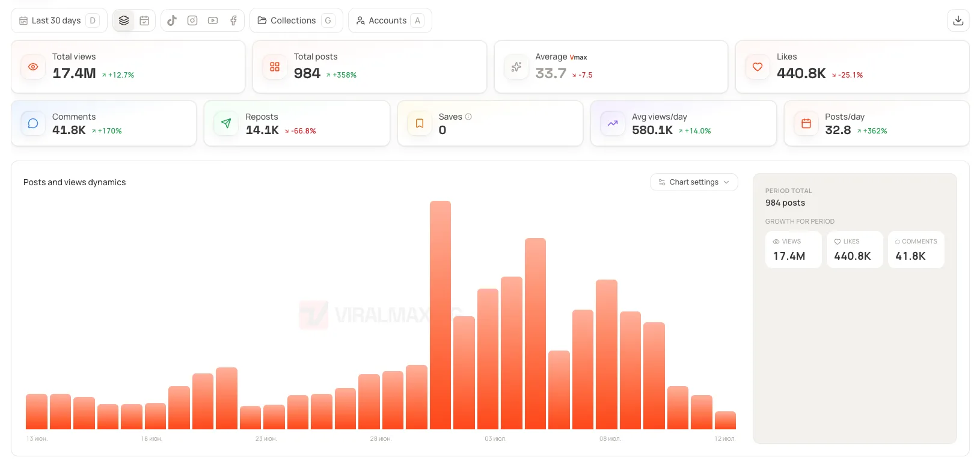
Task: Click the 08 июл. axis label
Action: pyautogui.click(x=610, y=439)
